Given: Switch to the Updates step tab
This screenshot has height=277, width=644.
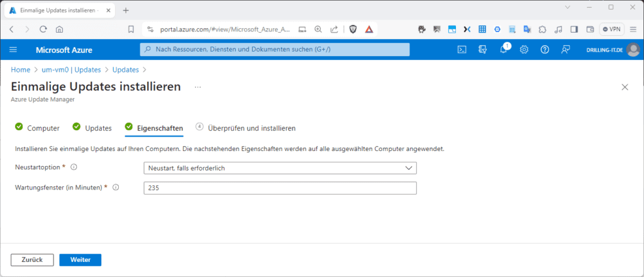Looking at the screenshot, I should pos(92,128).
